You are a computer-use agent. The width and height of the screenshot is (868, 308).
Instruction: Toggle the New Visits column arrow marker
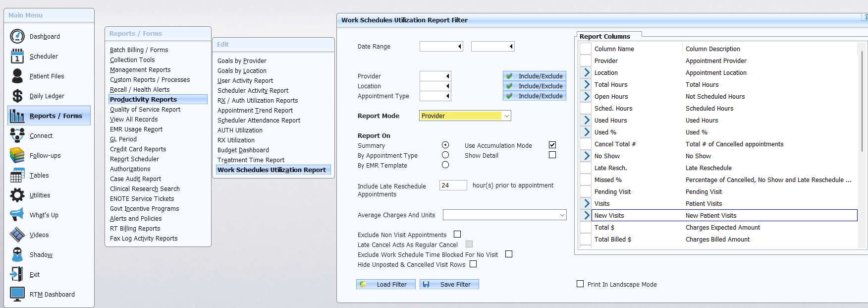click(x=586, y=215)
